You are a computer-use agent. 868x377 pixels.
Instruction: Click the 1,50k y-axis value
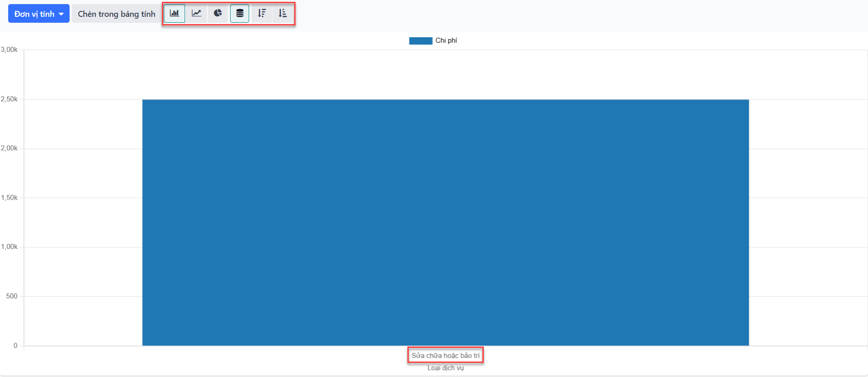[x=9, y=198]
